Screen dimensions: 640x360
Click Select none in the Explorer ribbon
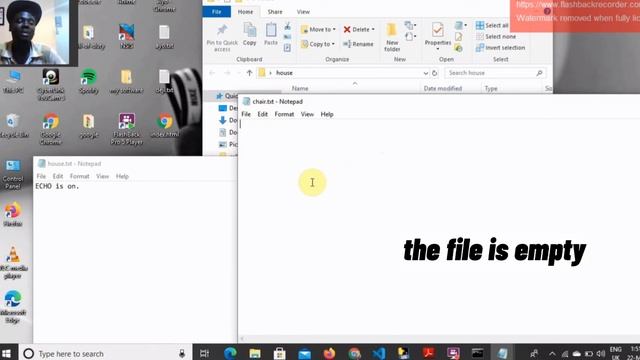tap(496, 36)
